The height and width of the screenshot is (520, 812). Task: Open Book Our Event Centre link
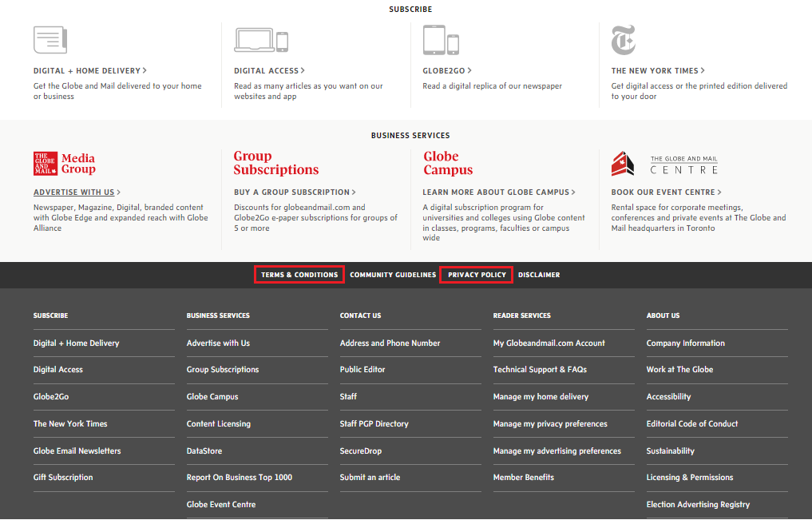[x=665, y=193]
